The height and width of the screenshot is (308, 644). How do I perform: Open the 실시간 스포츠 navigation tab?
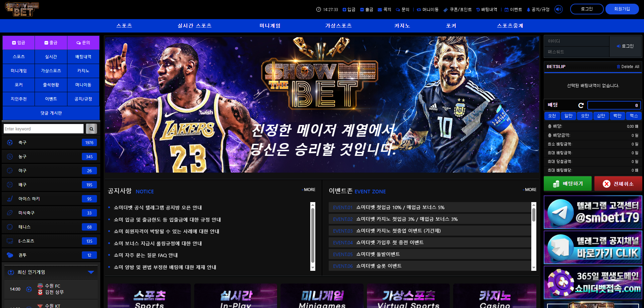tap(195, 26)
